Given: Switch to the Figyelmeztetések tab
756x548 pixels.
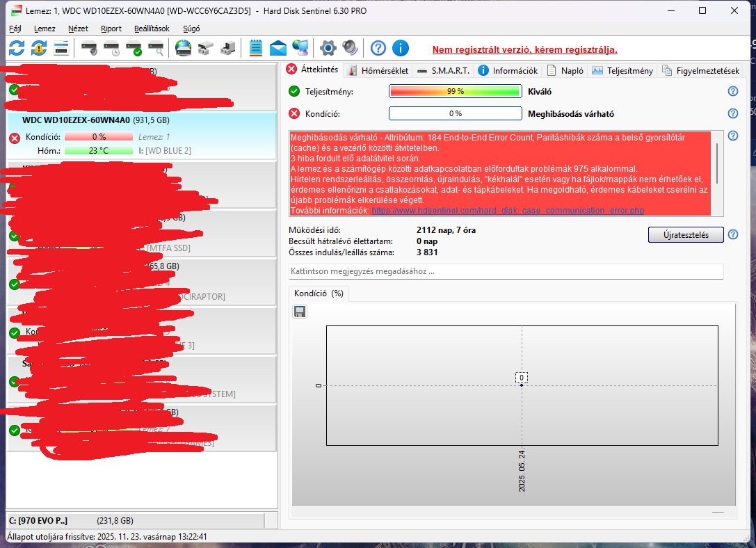Looking at the screenshot, I should point(700,71).
